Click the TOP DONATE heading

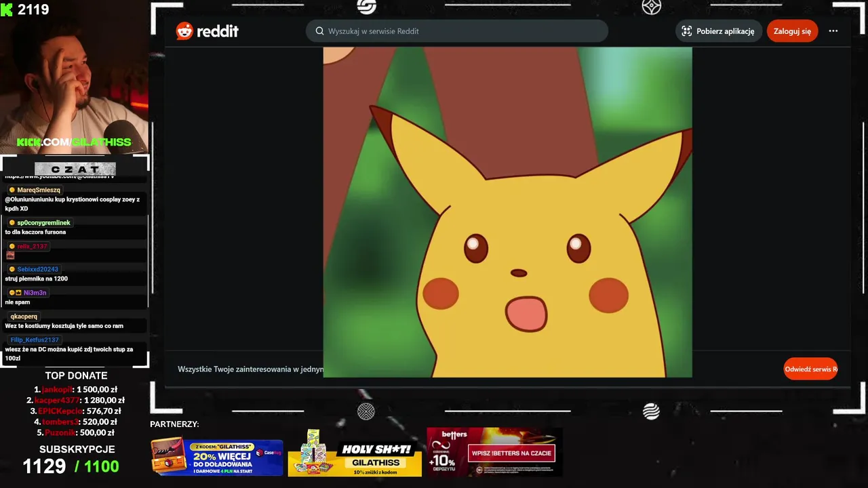click(76, 376)
